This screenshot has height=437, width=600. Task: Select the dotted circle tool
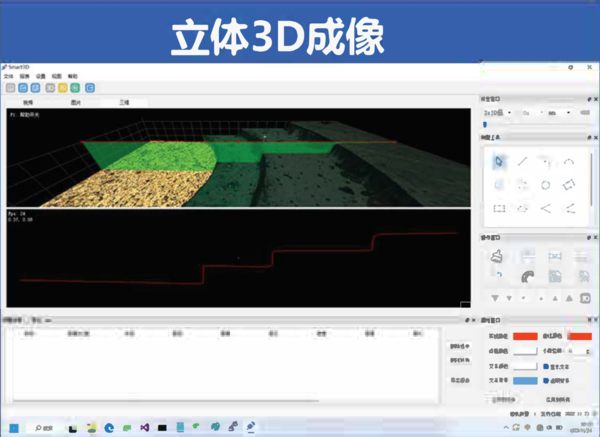click(x=522, y=209)
